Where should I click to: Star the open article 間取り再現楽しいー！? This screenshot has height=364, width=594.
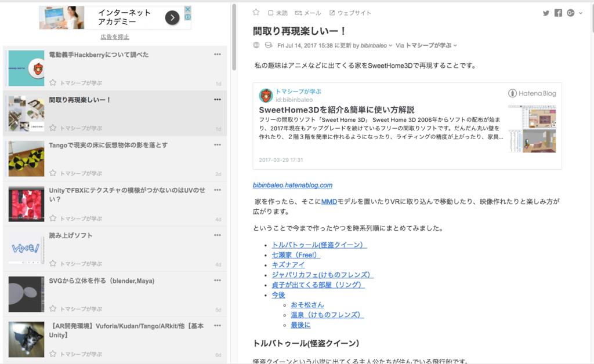point(256,13)
